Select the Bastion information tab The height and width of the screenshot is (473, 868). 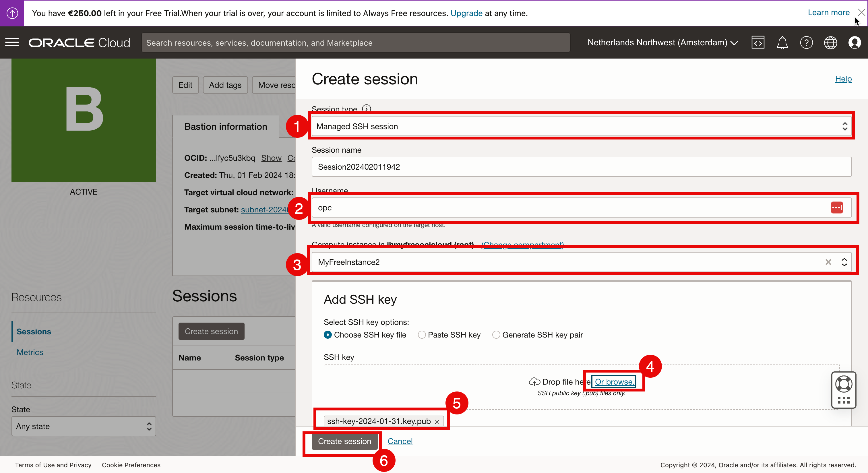point(225,126)
